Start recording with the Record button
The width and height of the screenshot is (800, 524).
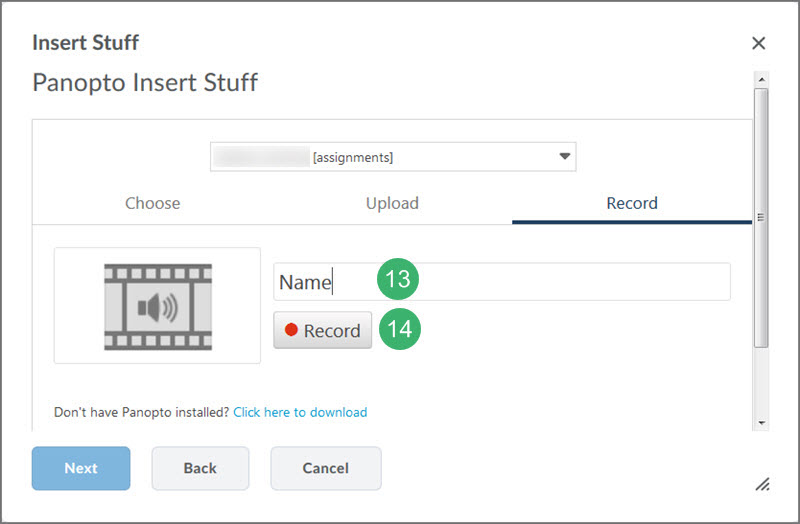322,330
